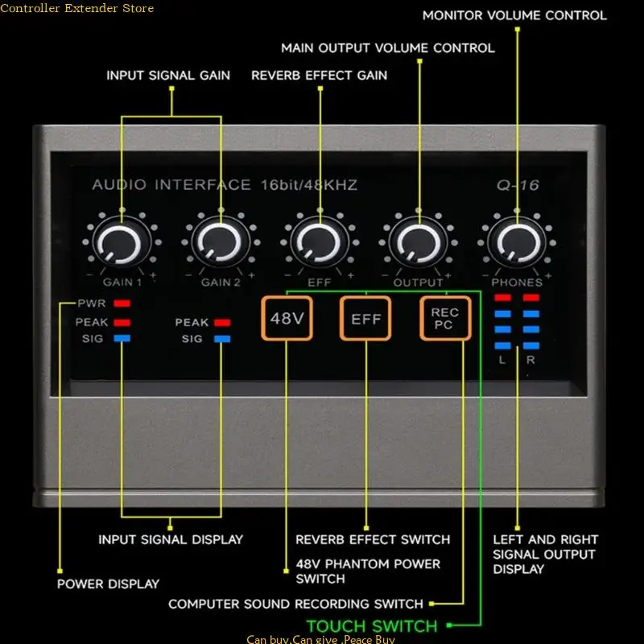Click the 'PHONES' label under knob
The height and width of the screenshot is (644, 644).
pos(517,283)
